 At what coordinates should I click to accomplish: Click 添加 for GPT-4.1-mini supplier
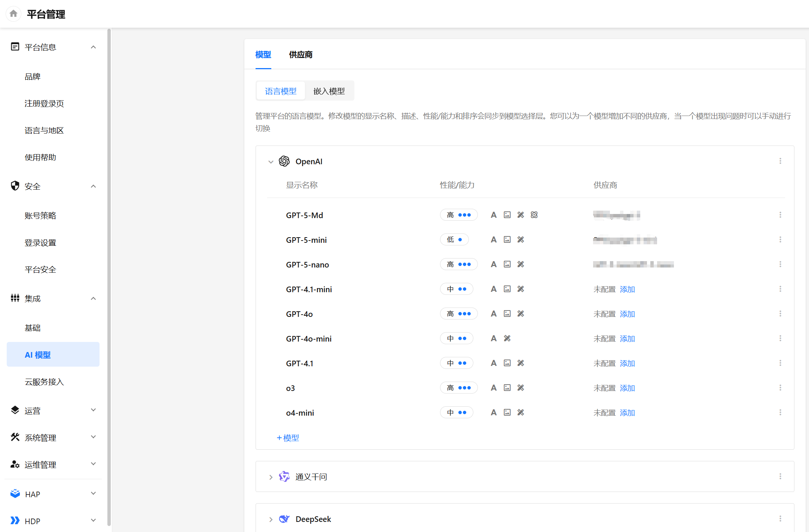click(x=627, y=289)
